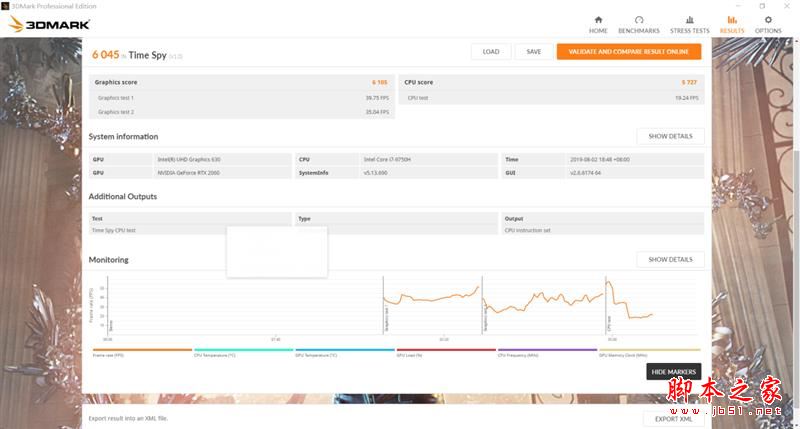The image size is (800, 429).
Task: Click the 19.24 FPS CPU test value
Action: (687, 98)
